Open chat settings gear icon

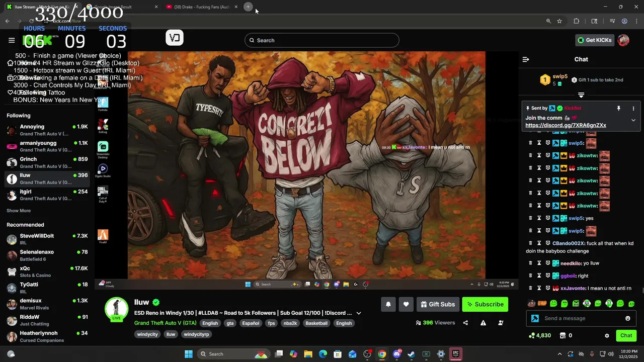[607, 335]
